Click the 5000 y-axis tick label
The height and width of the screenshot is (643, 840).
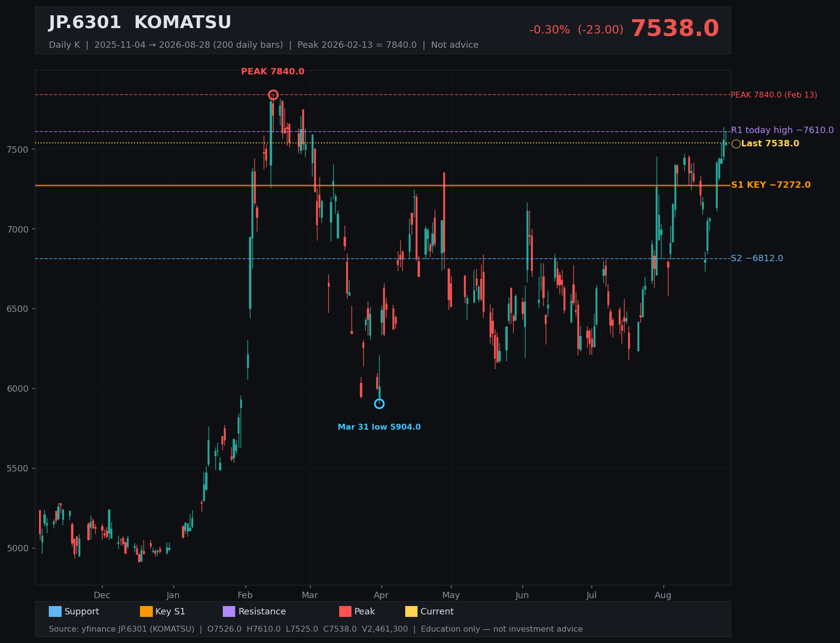pos(18,548)
